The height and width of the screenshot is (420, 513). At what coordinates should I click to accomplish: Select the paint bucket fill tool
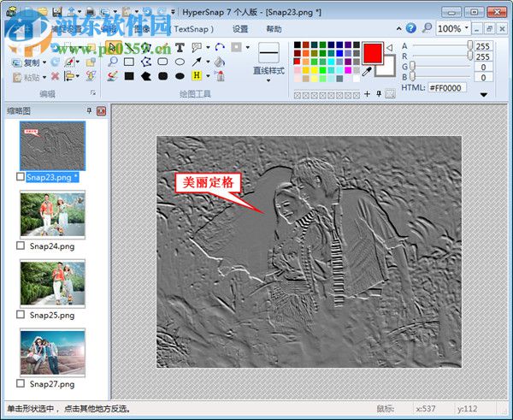(220, 62)
